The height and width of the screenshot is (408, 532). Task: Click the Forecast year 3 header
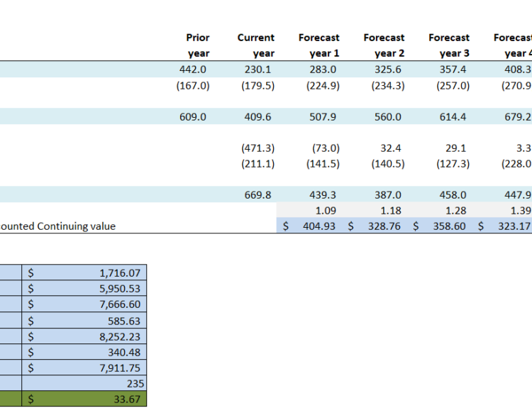point(449,45)
